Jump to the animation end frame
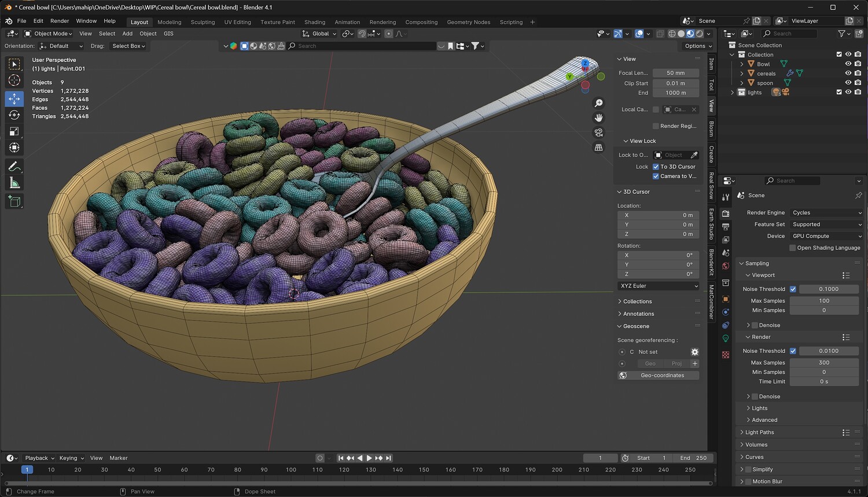 pos(388,458)
